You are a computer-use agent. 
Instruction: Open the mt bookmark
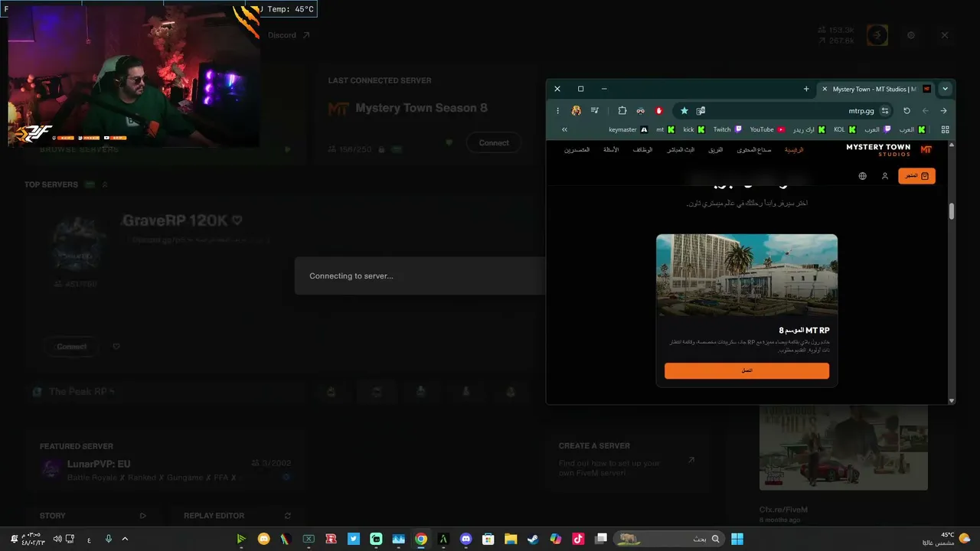pyautogui.click(x=665, y=129)
